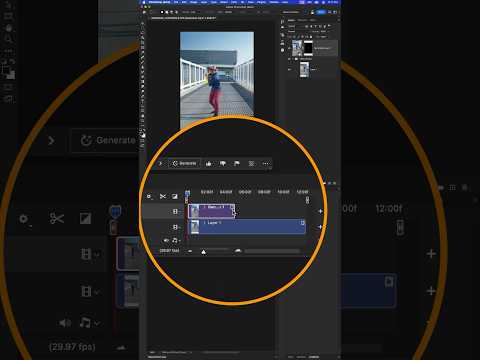
Task: Click the timeline playhead marker
Action: pyautogui.click(x=187, y=194)
